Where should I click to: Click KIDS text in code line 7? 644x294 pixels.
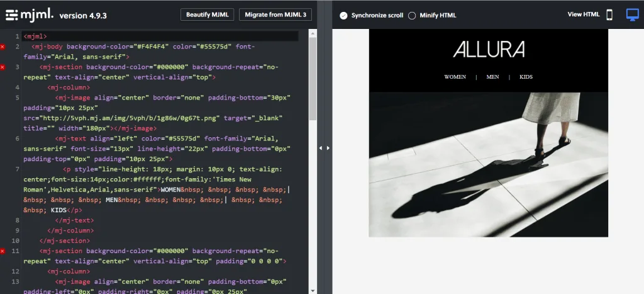tap(58, 210)
